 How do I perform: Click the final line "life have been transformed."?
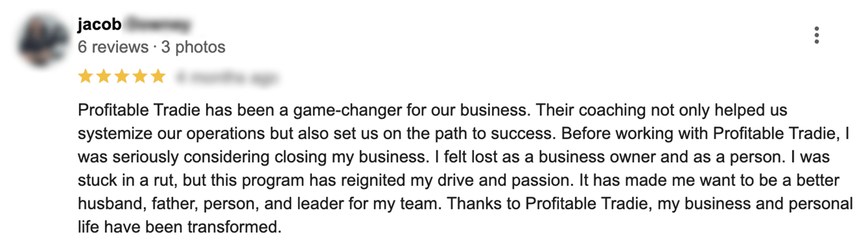click(x=180, y=227)
